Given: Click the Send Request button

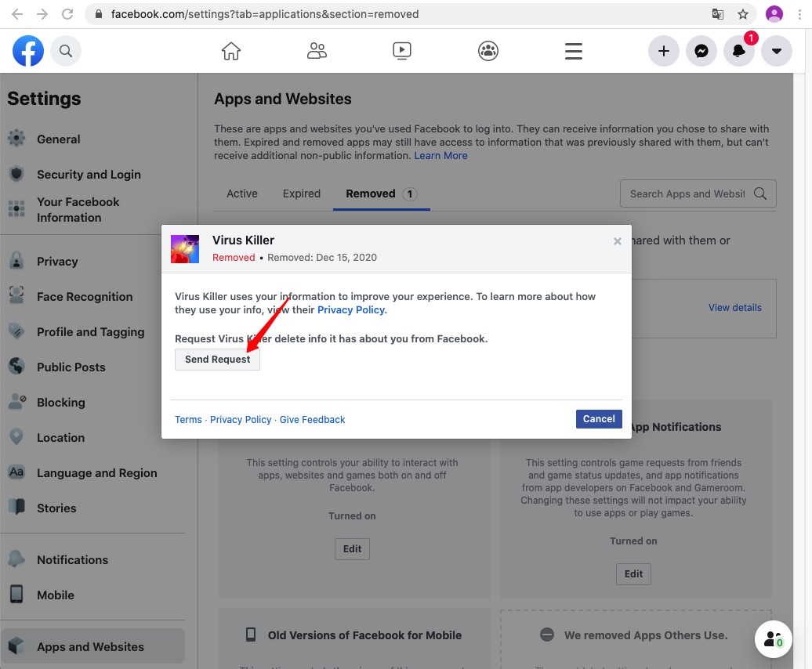Looking at the screenshot, I should point(218,359).
